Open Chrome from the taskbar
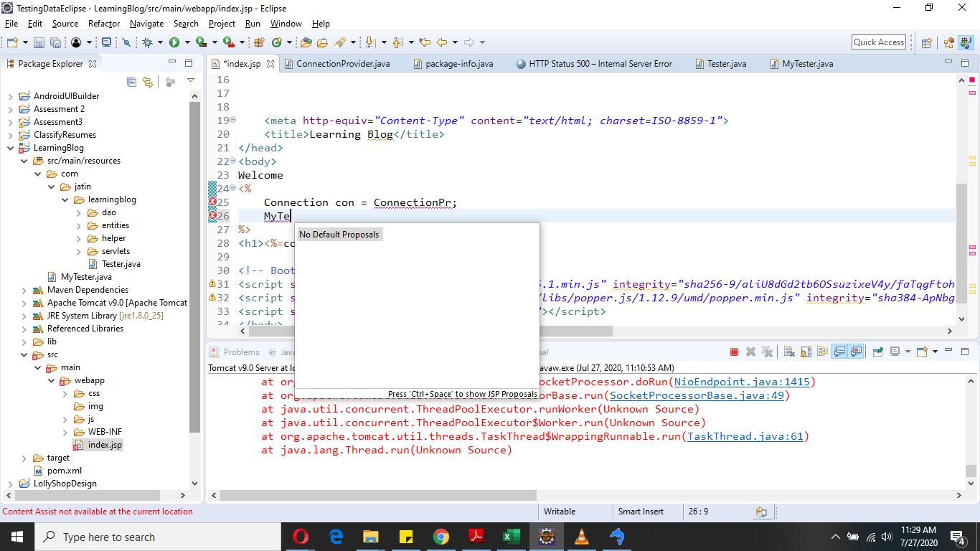 point(440,536)
